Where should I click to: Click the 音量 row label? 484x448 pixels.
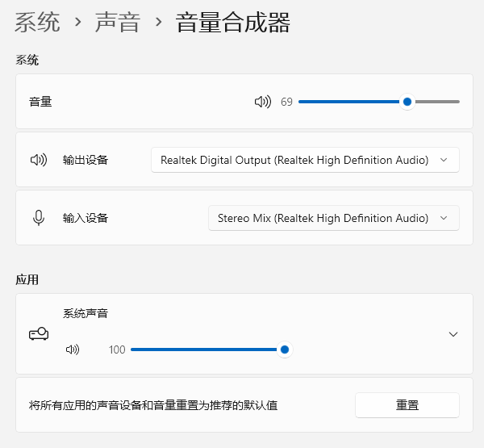[x=40, y=102]
